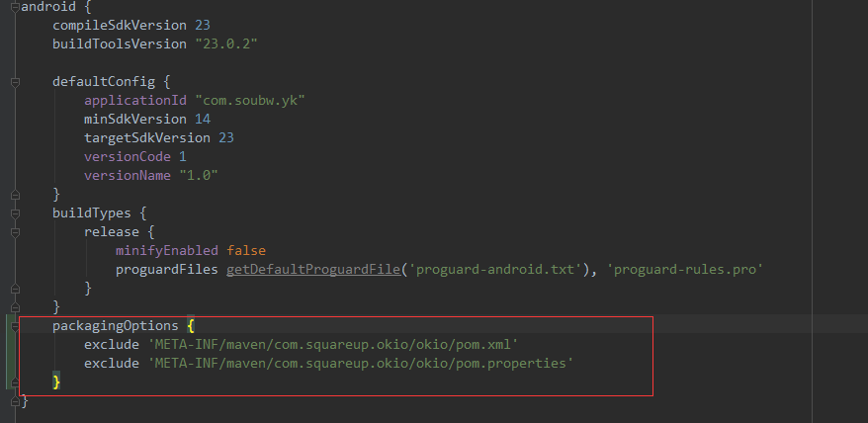The width and height of the screenshot is (868, 423).
Task: Click the underlined getDefaultProguardFile method
Action: click(312, 270)
